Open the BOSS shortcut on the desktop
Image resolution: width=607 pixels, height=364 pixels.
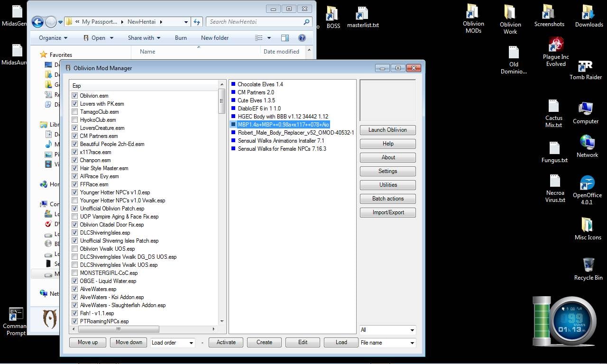tap(333, 14)
